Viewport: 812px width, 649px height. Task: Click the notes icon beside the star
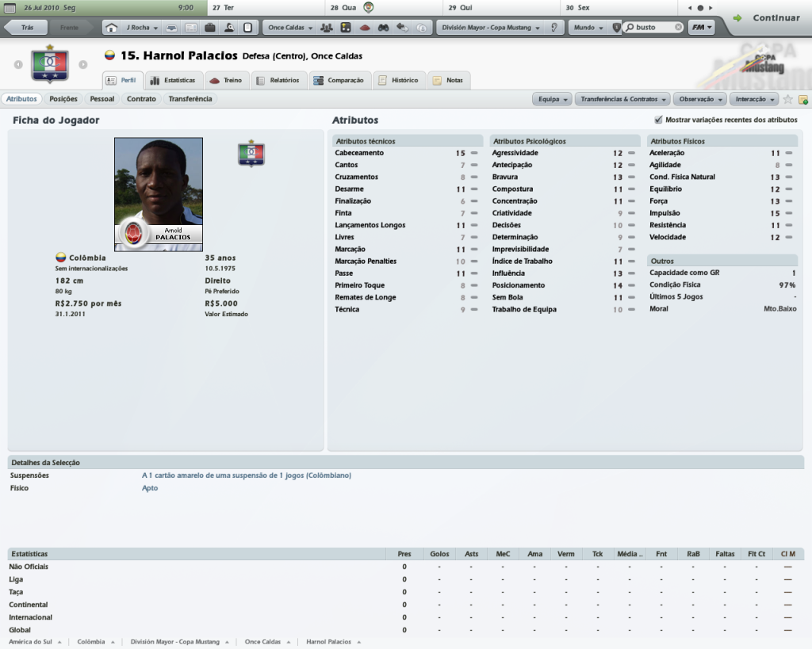click(802, 100)
